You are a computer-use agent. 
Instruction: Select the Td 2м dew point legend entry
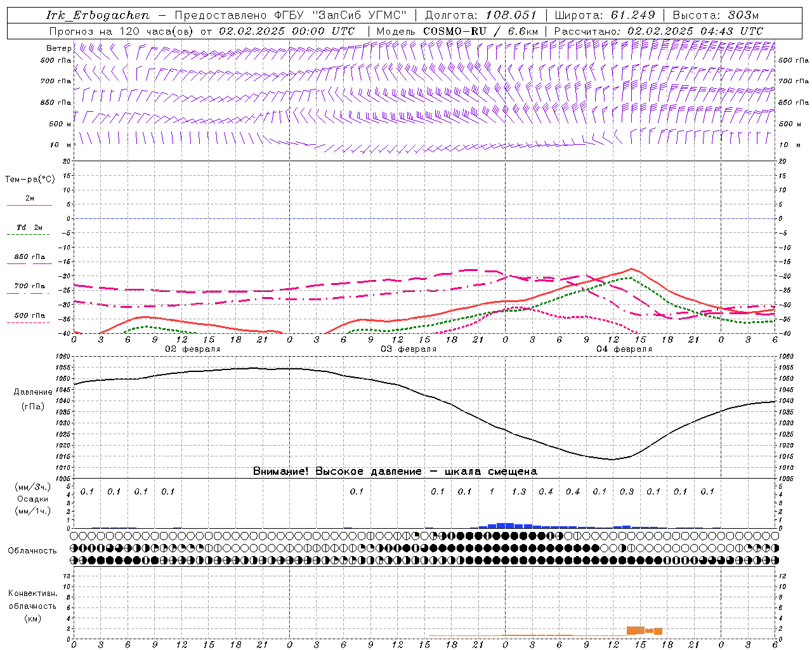tap(29, 227)
